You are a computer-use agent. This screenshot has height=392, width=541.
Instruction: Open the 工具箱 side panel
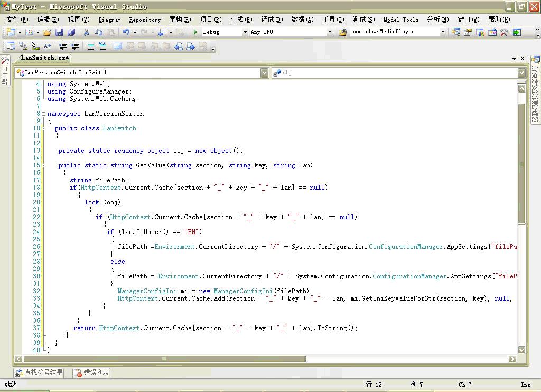pyautogui.click(x=5, y=71)
